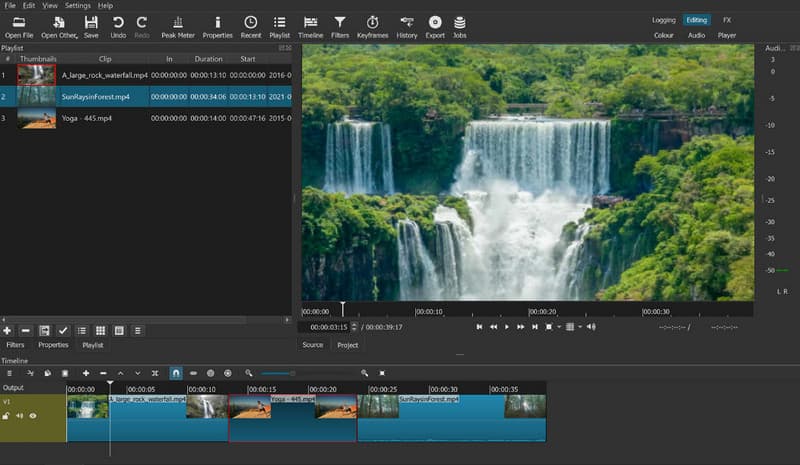Paste clip into the timeline
This screenshot has width=800, height=465.
pyautogui.click(x=65, y=373)
